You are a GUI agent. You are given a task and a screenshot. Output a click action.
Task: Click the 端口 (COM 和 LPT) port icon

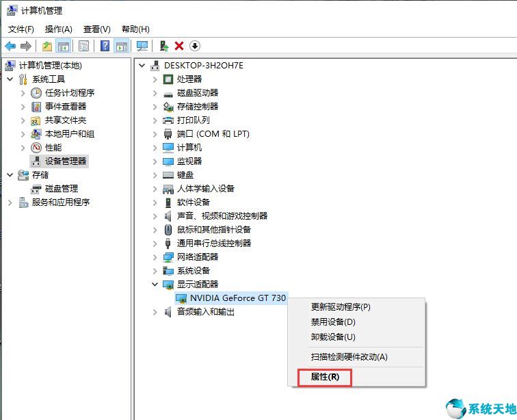point(168,134)
